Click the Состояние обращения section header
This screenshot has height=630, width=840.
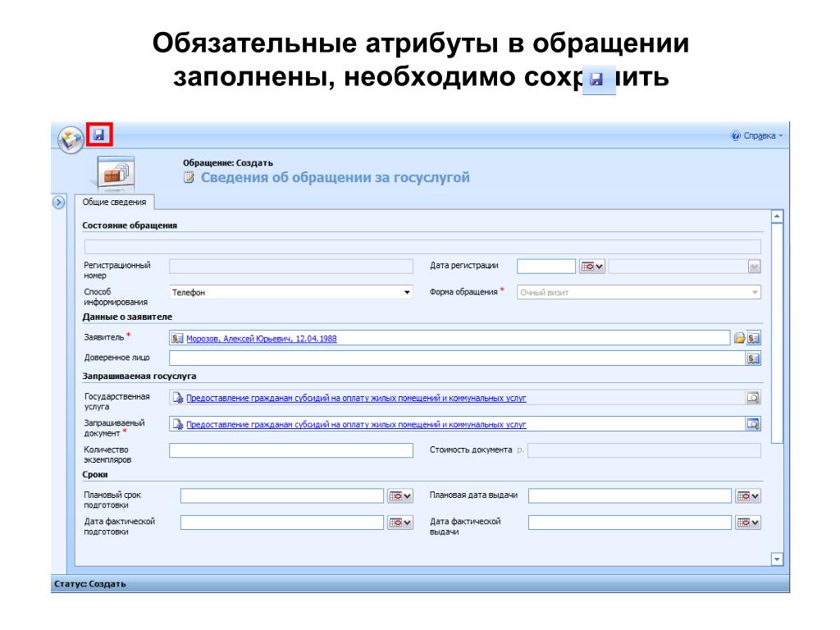point(130,226)
